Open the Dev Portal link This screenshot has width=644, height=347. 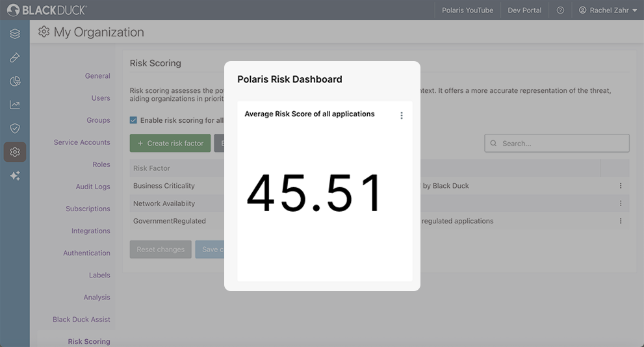coord(524,10)
